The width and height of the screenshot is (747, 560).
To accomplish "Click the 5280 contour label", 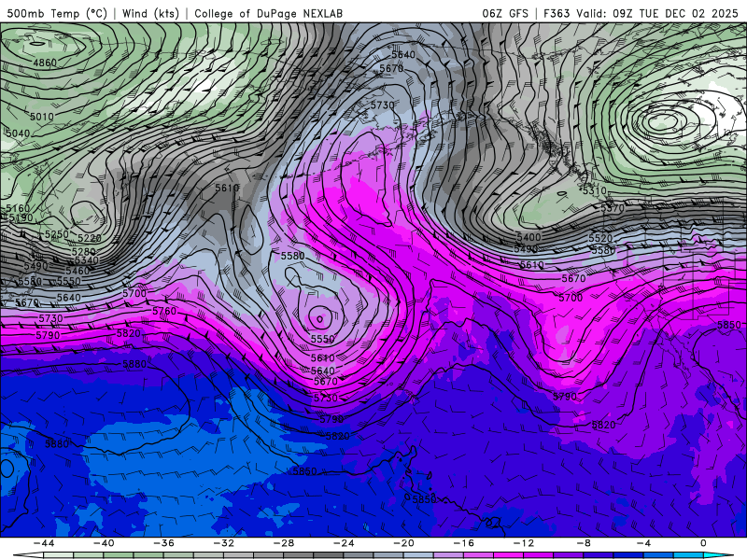I will (83, 251).
